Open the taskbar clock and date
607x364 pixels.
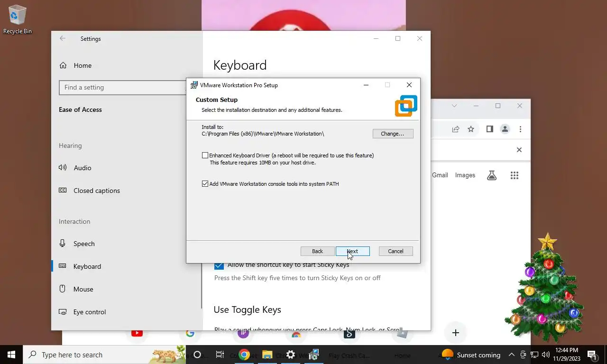click(567, 355)
